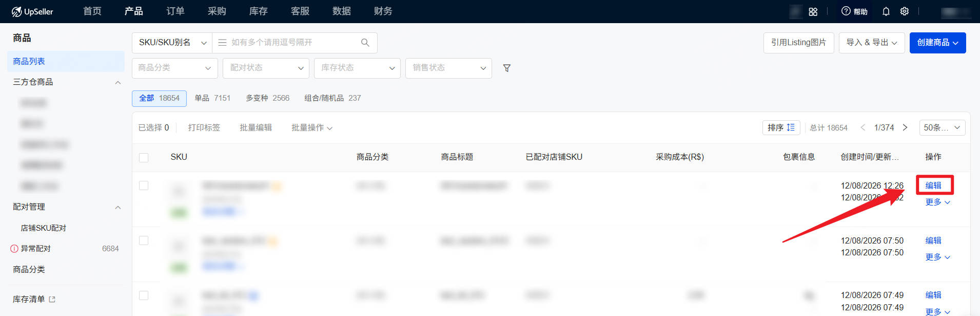This screenshot has height=316, width=980.
Task: Check the row created 12/08/2026 07:49
Action: tap(144, 295)
